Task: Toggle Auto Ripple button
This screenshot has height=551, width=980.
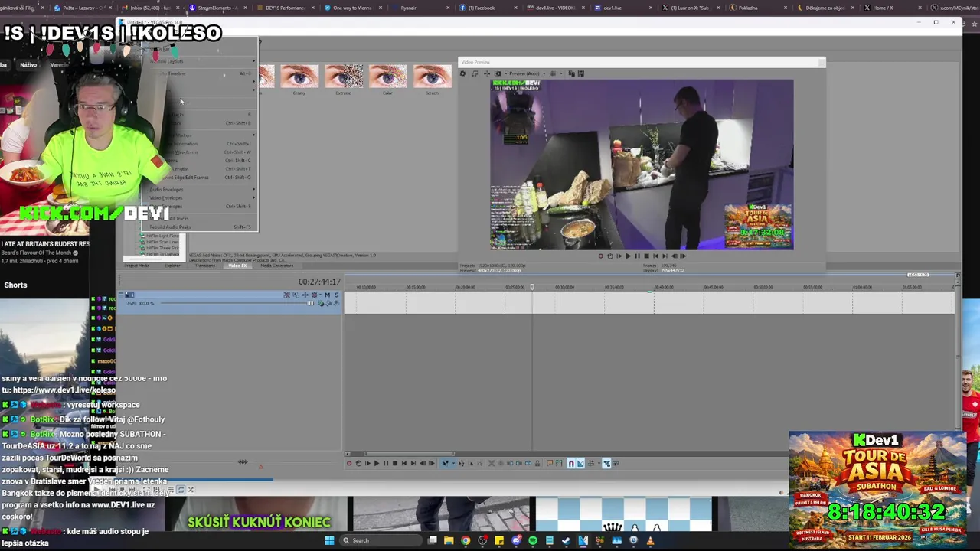Action: 590,463
